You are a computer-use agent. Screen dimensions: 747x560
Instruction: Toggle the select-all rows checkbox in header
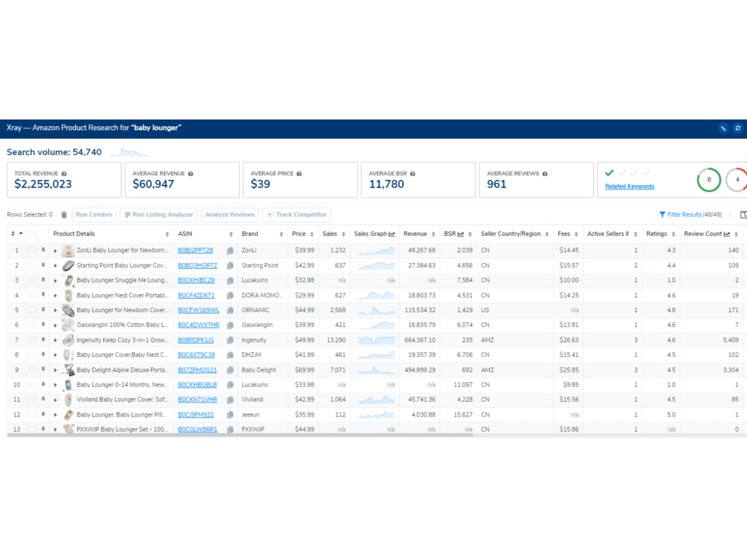point(32,234)
